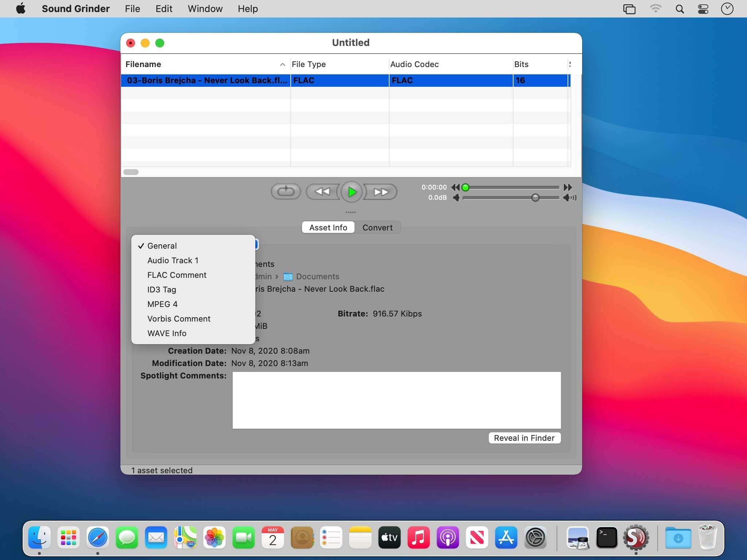This screenshot has width=747, height=560.
Task: Click the fast-forward playback button
Action: [x=381, y=192]
